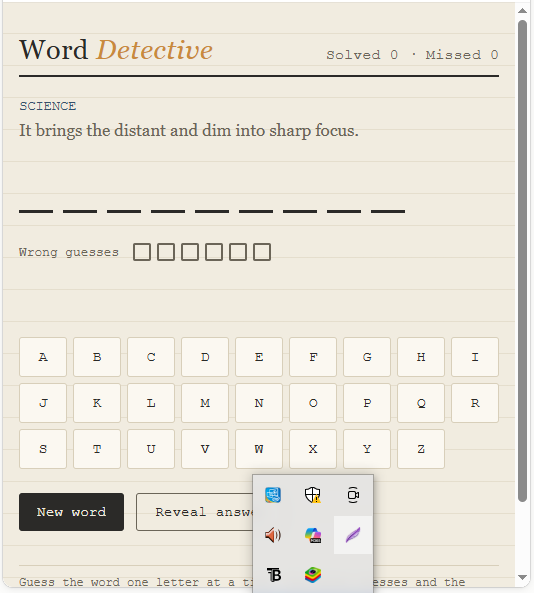Guess the letter E on keyboard
This screenshot has width=534, height=593.
pyautogui.click(x=259, y=357)
